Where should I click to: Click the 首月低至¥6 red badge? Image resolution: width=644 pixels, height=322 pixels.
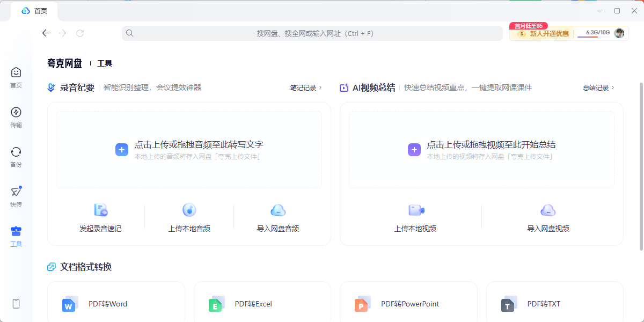528,26
